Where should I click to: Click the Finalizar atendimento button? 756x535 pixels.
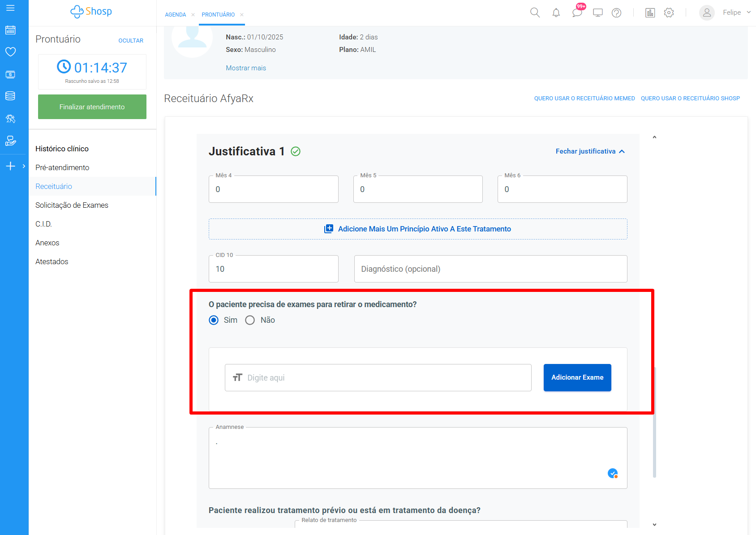[x=92, y=107]
